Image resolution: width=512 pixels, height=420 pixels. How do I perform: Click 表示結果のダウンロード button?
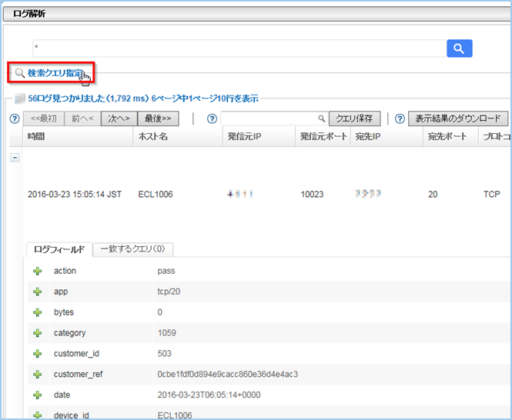tap(458, 118)
